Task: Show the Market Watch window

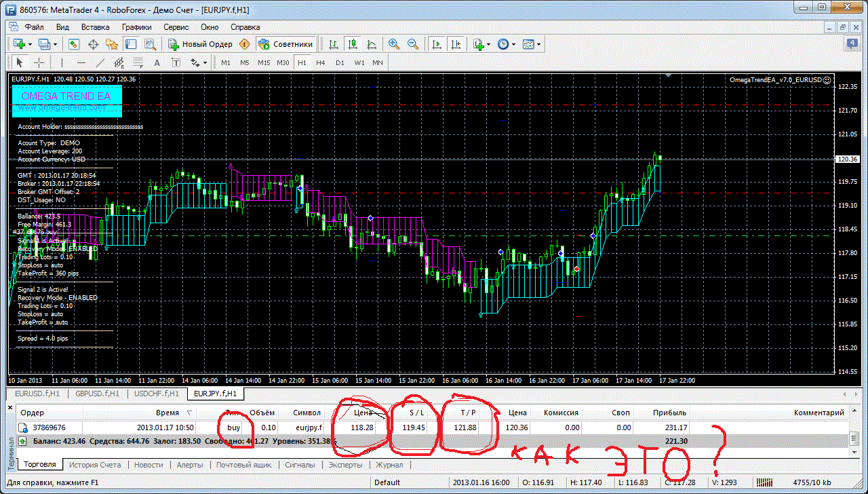Action: 74,44
